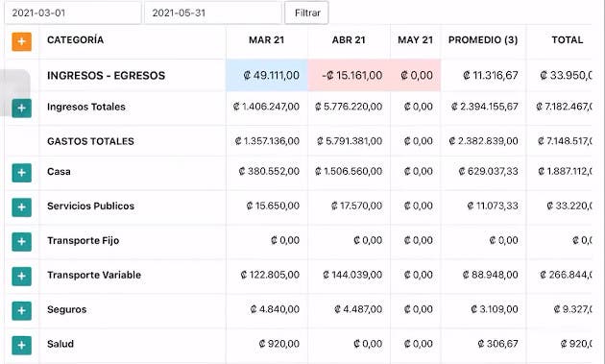605x364 pixels.
Task: Click the Casa row label
Action: tap(59, 171)
